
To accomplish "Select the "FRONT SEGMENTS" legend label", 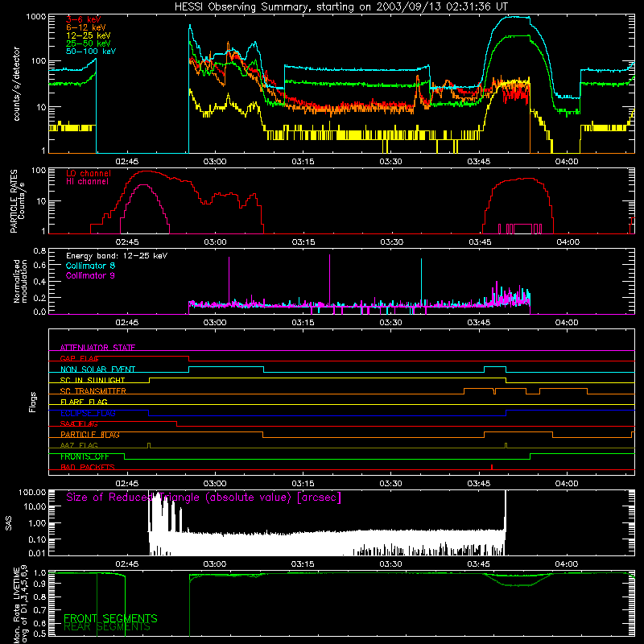I will 110,618.
